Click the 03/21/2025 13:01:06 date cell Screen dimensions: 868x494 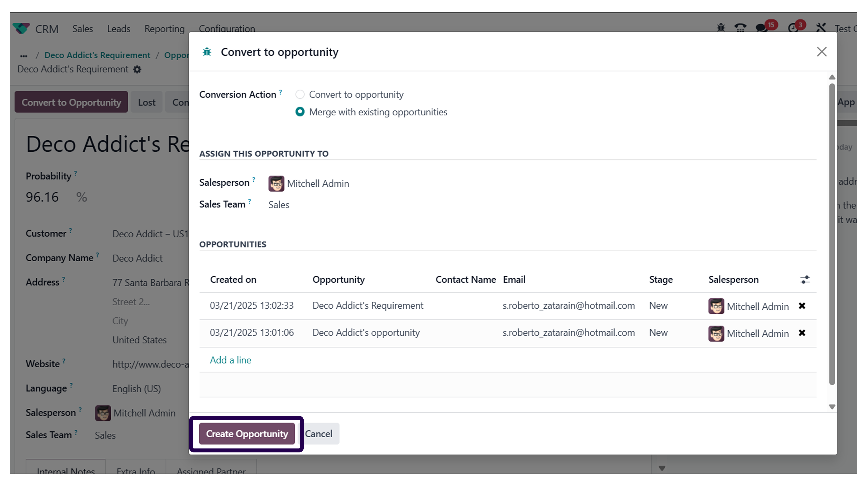pos(252,333)
